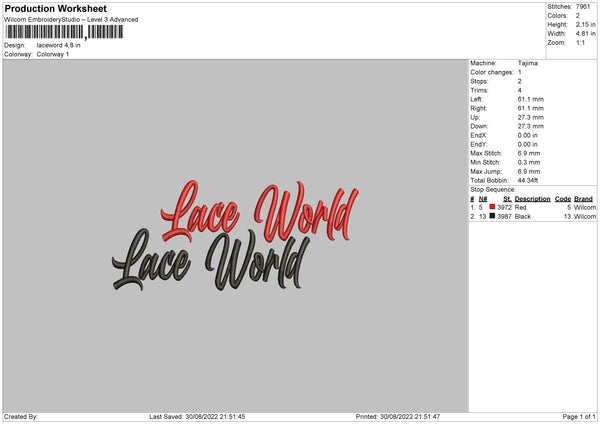Click the Machine value Tajima
Image resolution: width=600 pixels, height=424 pixels.
528,63
